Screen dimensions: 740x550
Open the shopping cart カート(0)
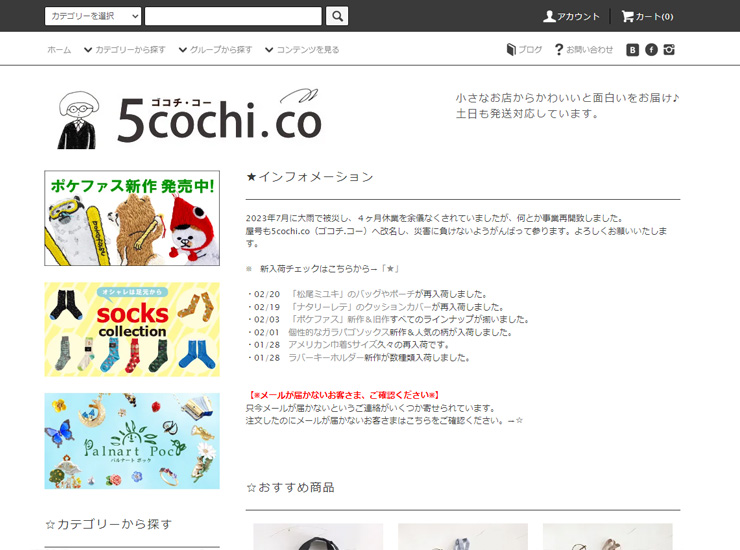click(647, 17)
